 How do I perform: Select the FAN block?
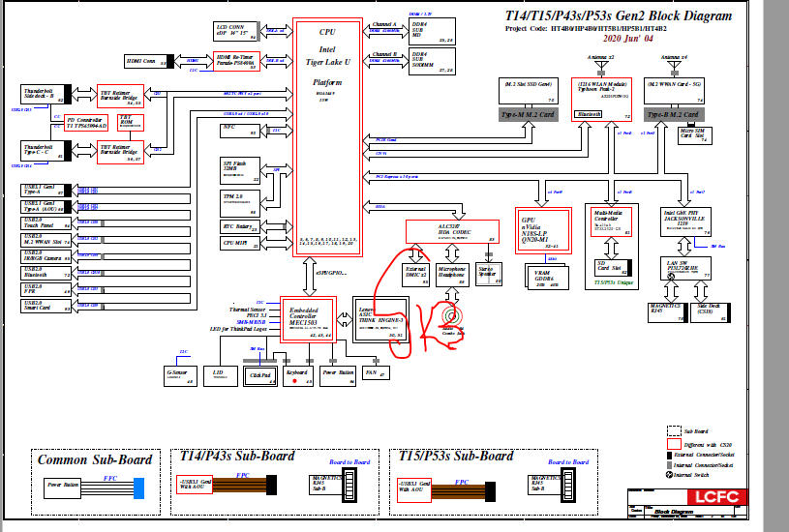(376, 372)
